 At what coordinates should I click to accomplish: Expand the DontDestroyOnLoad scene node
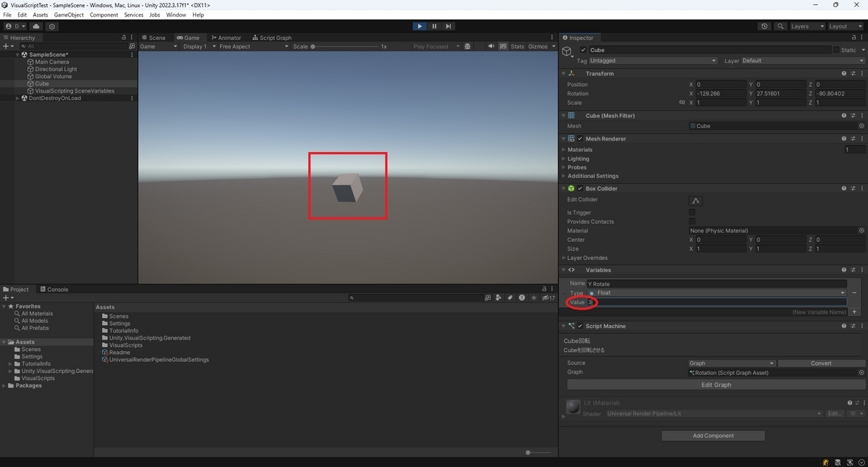[18, 98]
